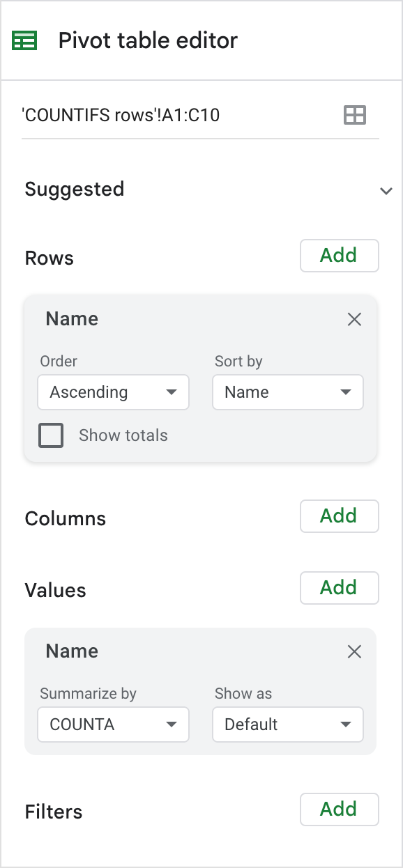Collapse the Suggested section
This screenshot has height=868, width=403.
click(x=386, y=189)
